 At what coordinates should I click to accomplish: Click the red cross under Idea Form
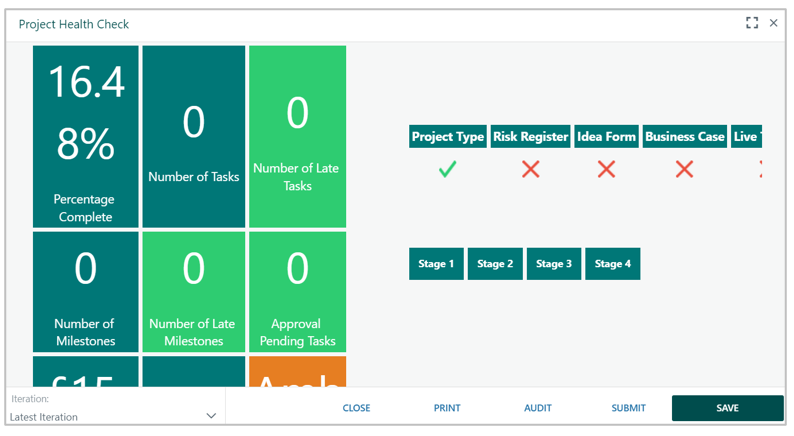coord(606,169)
